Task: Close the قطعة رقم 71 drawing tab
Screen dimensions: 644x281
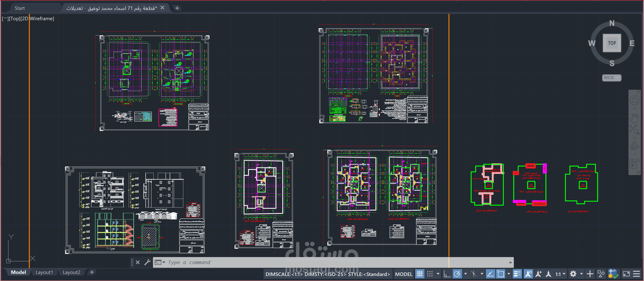Action: pos(162,8)
